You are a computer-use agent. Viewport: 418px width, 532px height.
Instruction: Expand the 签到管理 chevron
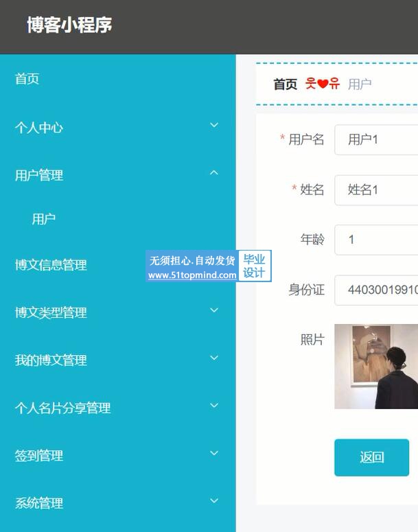point(214,453)
